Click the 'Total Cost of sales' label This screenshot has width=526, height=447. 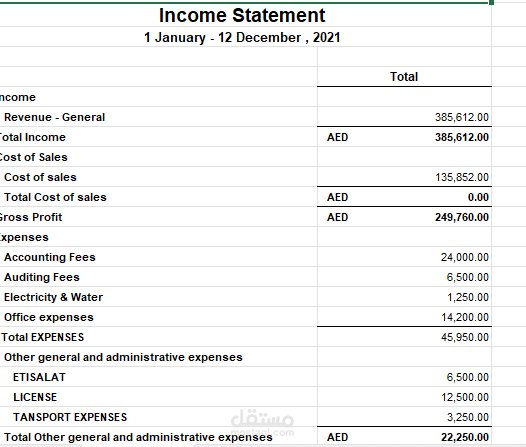click(55, 197)
